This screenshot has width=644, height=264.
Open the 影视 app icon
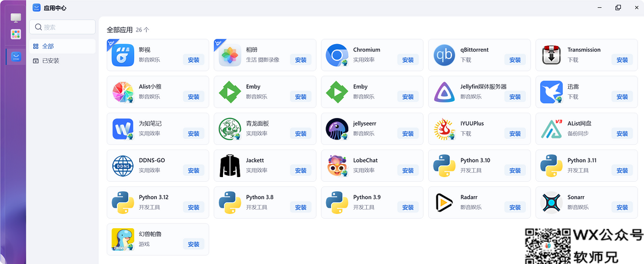[123, 55]
